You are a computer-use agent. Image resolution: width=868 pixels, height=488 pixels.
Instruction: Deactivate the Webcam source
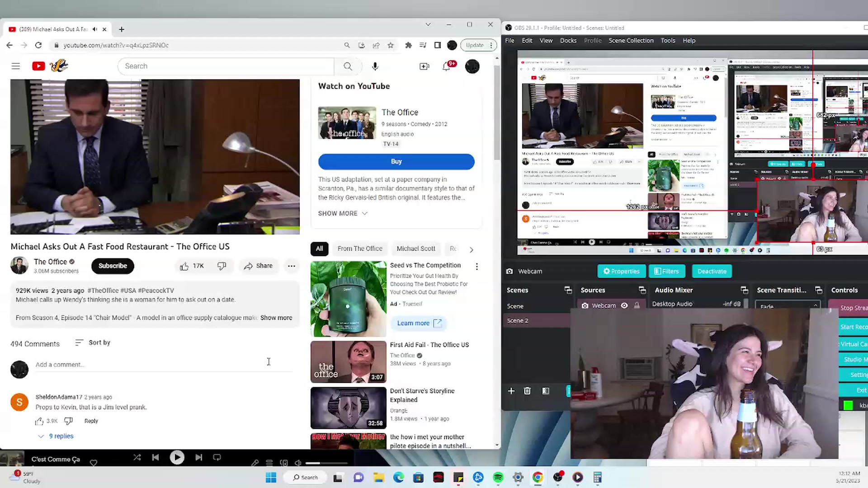tap(712, 271)
